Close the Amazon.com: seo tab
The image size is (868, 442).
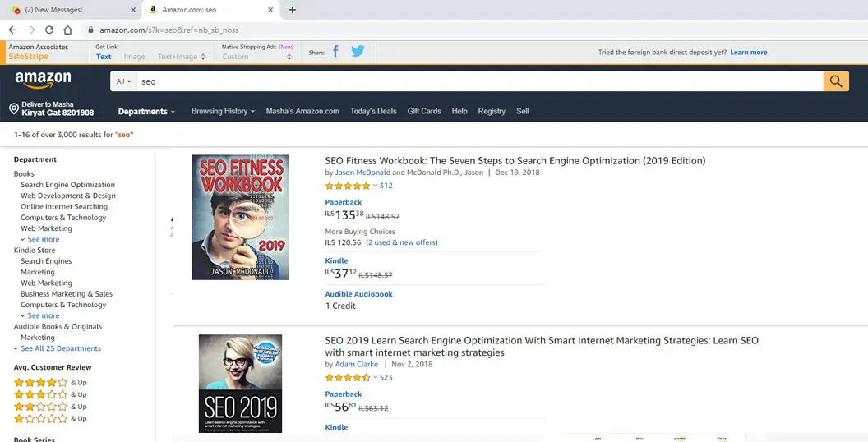coord(270,9)
